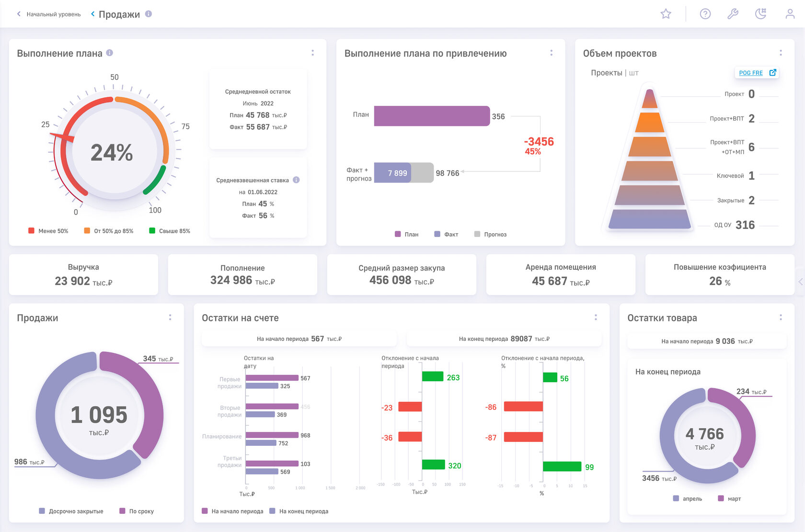
Task: Expand the right side panel arrow
Action: (801, 282)
